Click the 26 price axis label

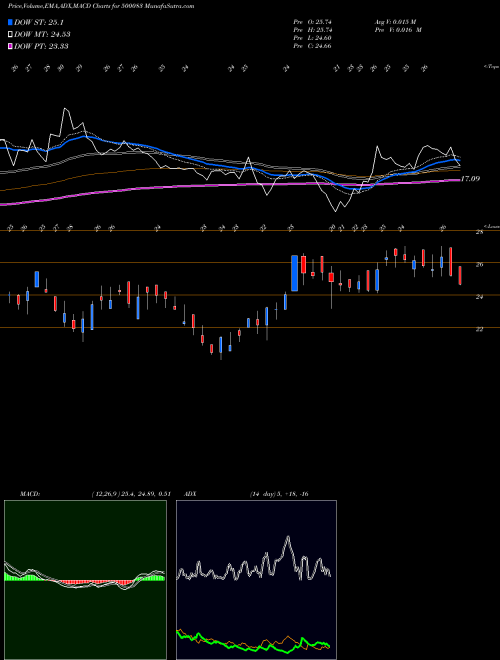click(479, 265)
